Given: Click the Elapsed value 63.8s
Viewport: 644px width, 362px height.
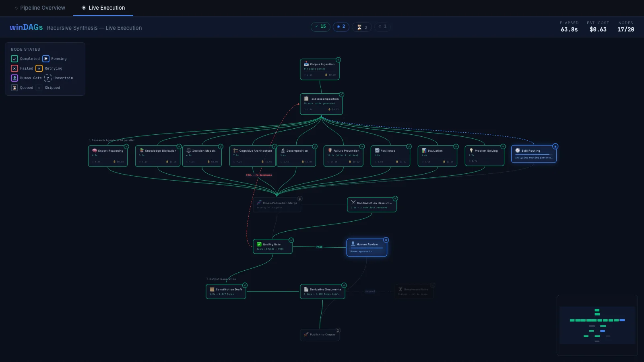Looking at the screenshot, I should click(569, 29).
